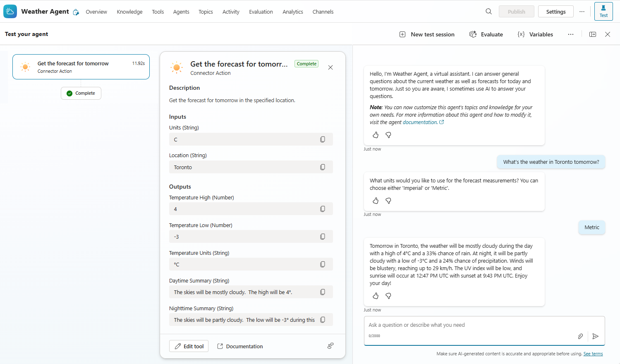
Task: Click the Edit tool button
Action: [x=189, y=346]
